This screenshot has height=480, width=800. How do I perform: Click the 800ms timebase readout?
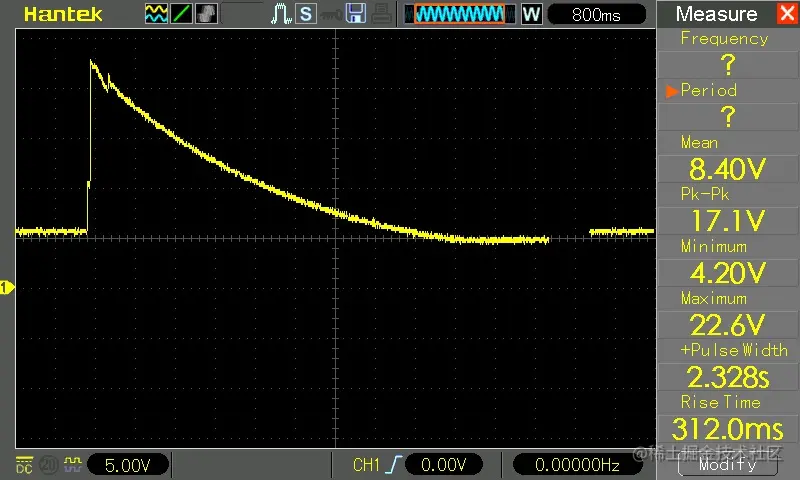click(x=596, y=15)
